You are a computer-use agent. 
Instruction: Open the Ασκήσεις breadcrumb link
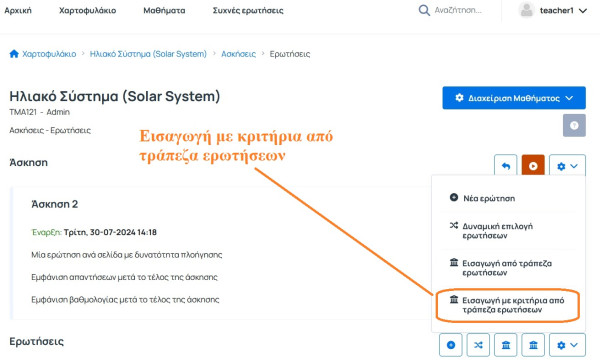(238, 54)
